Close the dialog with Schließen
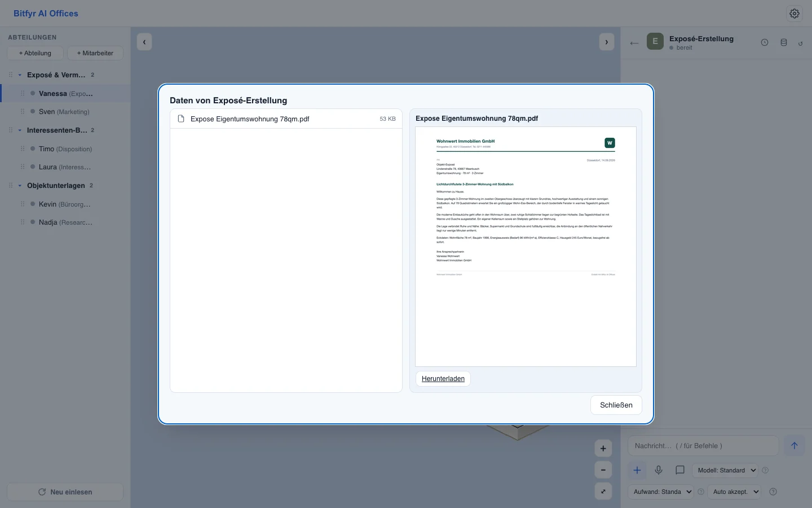812x508 pixels. click(616, 405)
